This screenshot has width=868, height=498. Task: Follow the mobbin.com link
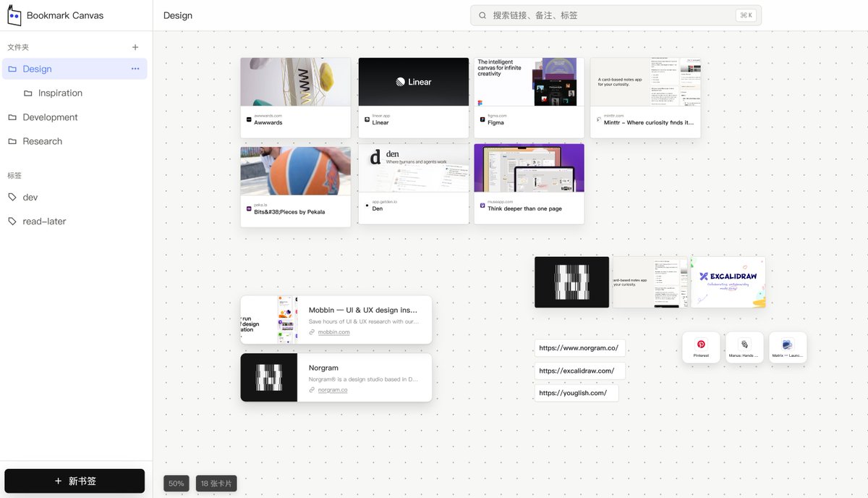point(333,332)
